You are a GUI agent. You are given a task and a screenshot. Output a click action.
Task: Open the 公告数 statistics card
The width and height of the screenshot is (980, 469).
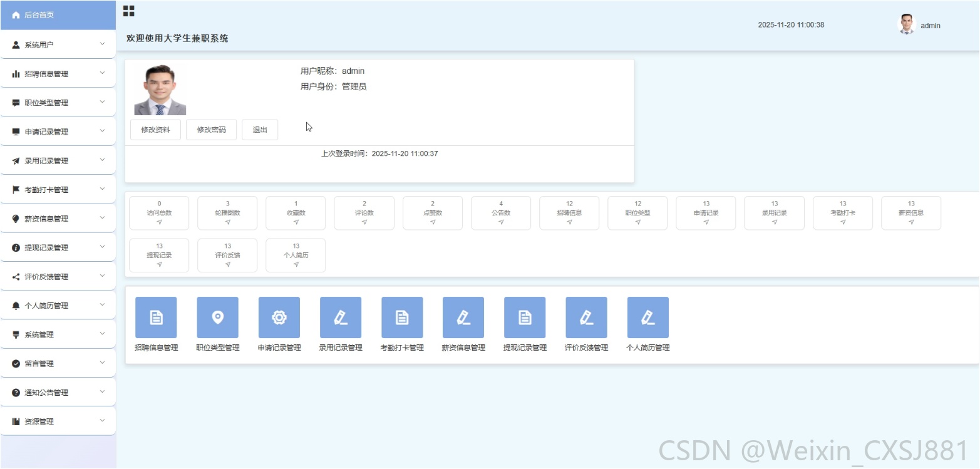501,213
